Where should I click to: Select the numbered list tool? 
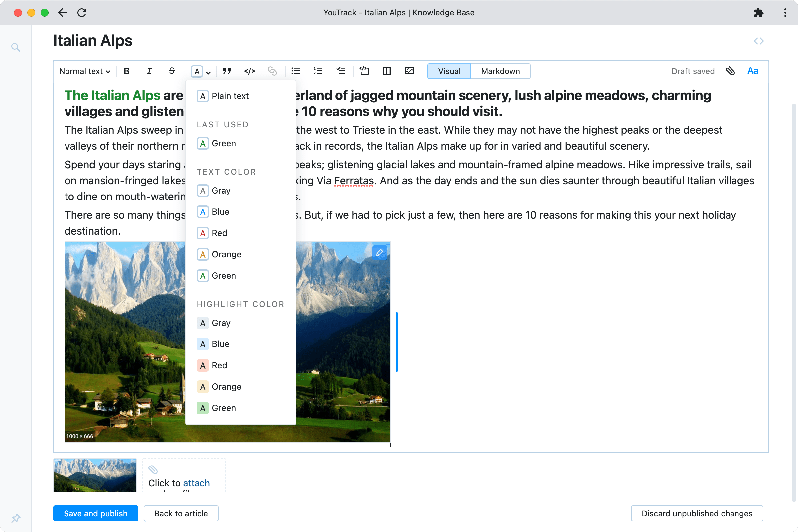point(318,71)
